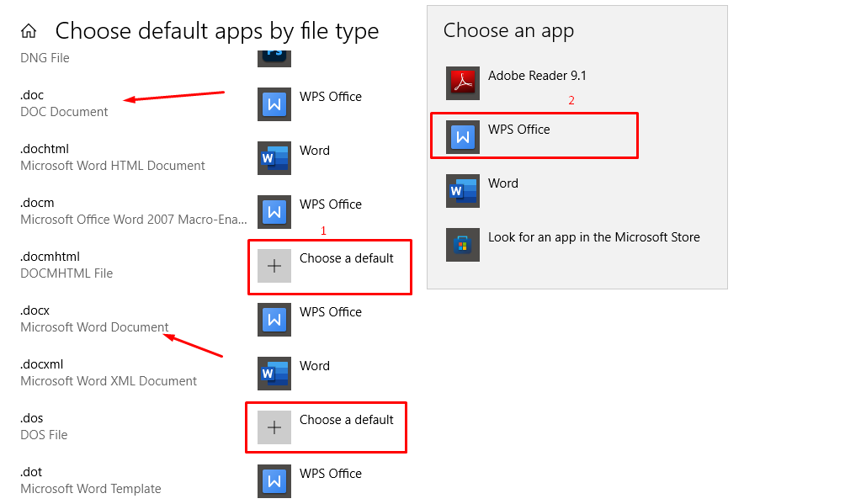Click the .docmhtml extension text
This screenshot has width=845, height=504.
(x=50, y=257)
